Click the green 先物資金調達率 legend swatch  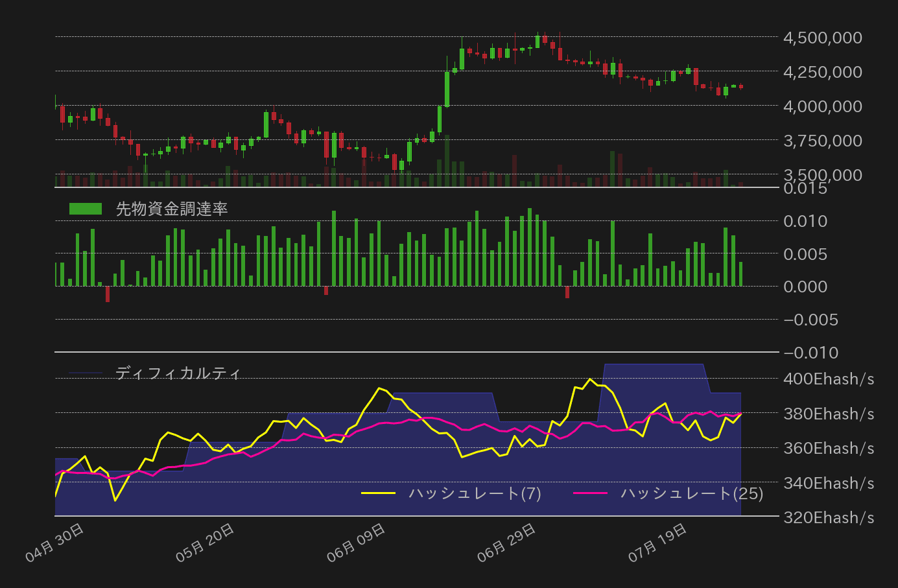point(86,209)
